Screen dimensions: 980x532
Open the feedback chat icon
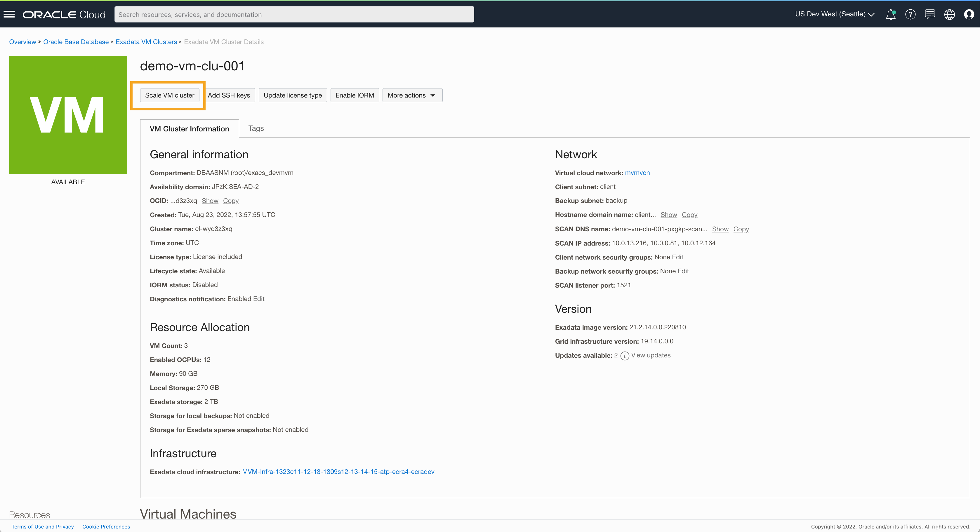[x=930, y=14]
